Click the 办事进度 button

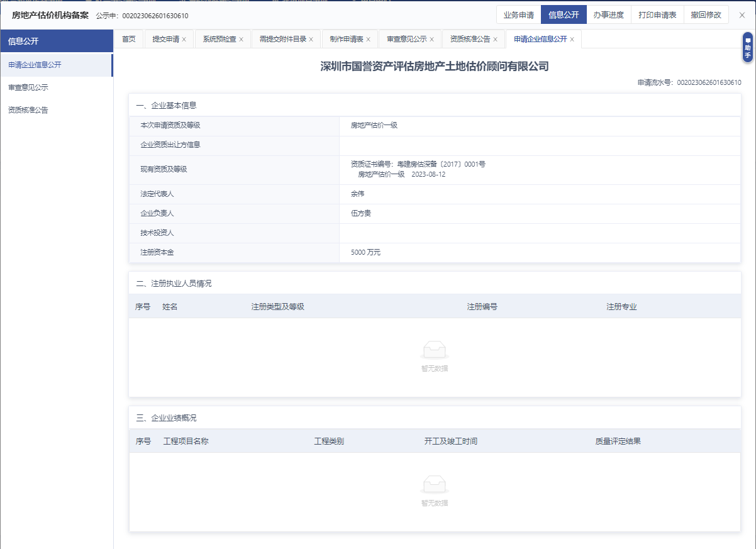[608, 15]
